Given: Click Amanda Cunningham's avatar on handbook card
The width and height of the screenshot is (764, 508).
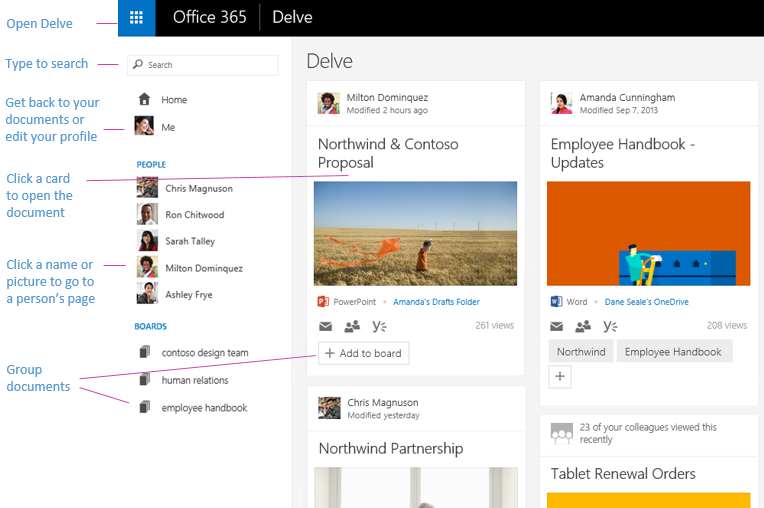Looking at the screenshot, I should [561, 103].
